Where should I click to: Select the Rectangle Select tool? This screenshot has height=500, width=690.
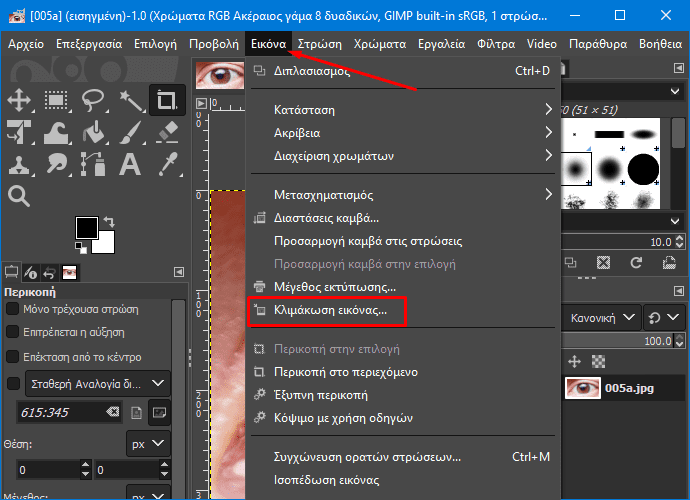point(56,100)
